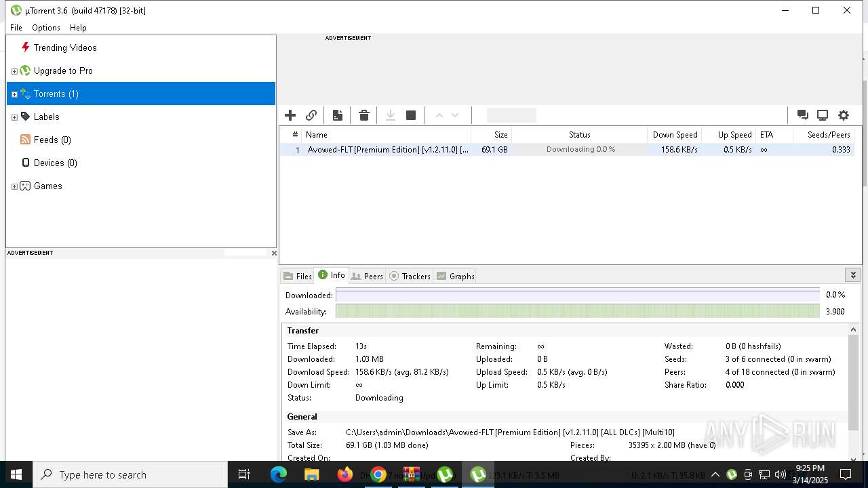
Task: Open File Explorer from taskbar
Action: tap(312, 474)
